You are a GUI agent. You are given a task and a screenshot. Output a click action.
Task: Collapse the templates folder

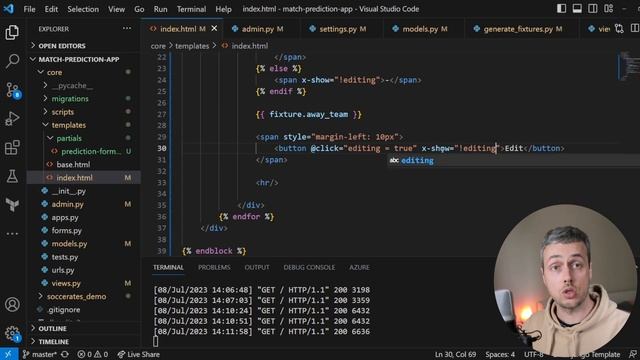(x=84, y=125)
